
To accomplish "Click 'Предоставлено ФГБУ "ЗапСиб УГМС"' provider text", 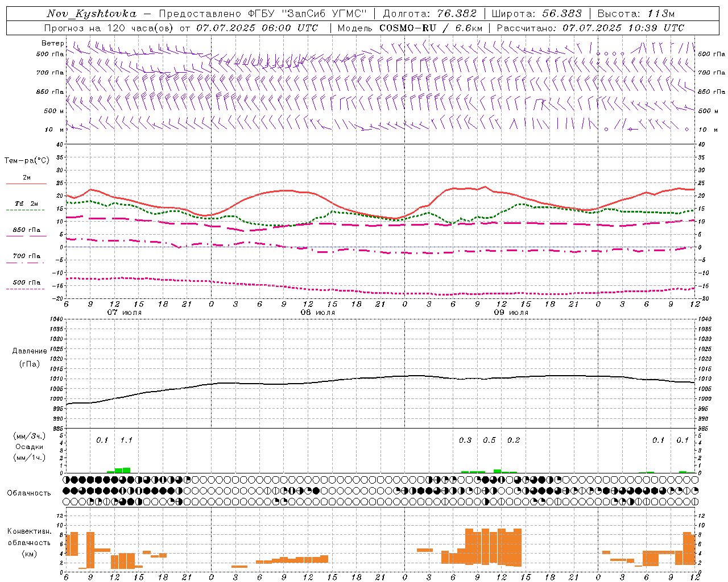I will coord(263,14).
